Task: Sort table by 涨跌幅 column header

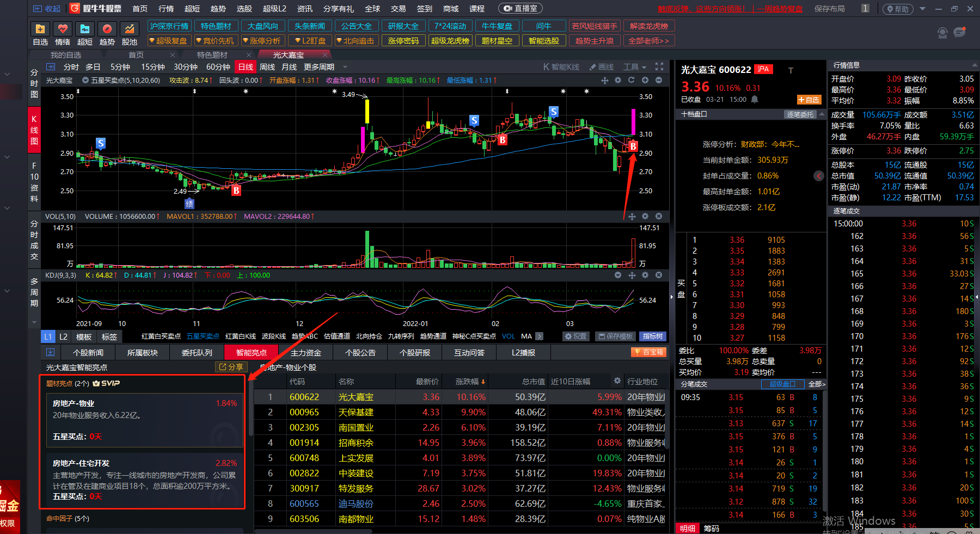Action: coord(470,382)
